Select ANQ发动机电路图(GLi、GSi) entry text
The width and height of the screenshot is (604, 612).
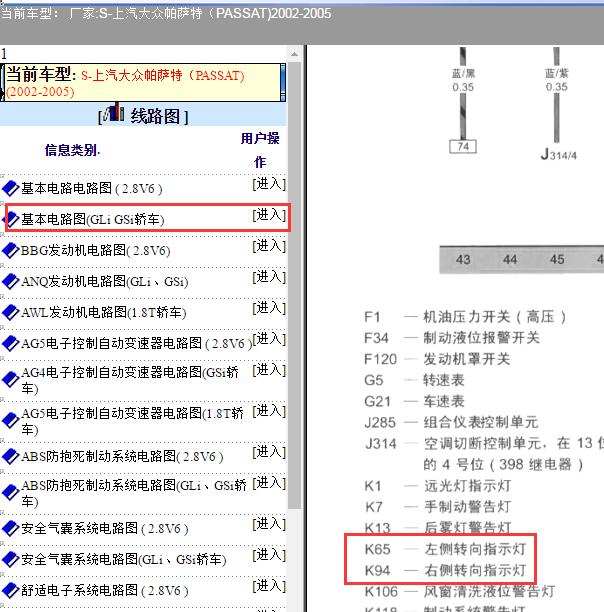click(105, 281)
